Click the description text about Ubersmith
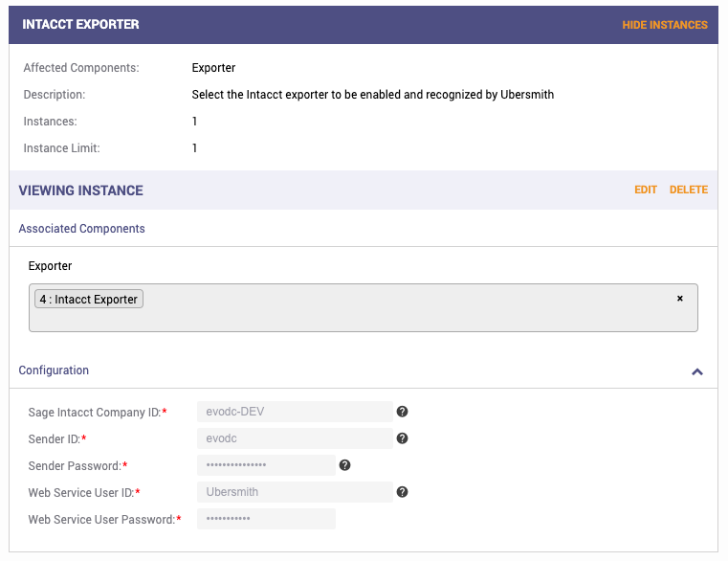The width and height of the screenshot is (728, 561). click(373, 95)
